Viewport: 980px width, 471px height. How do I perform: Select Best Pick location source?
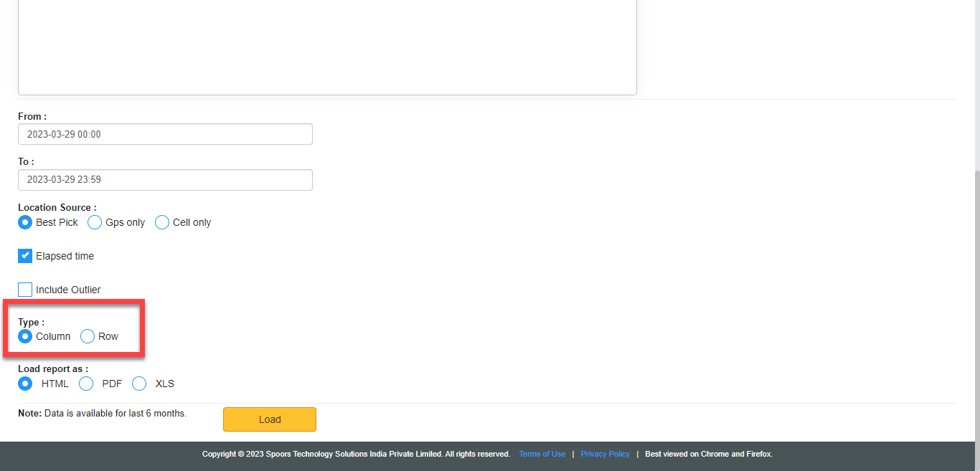coord(25,222)
